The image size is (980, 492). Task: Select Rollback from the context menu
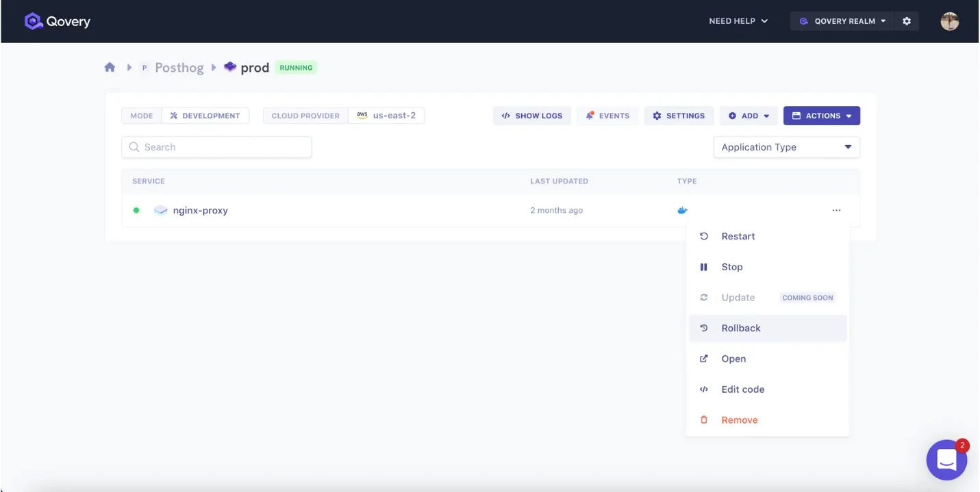768,328
